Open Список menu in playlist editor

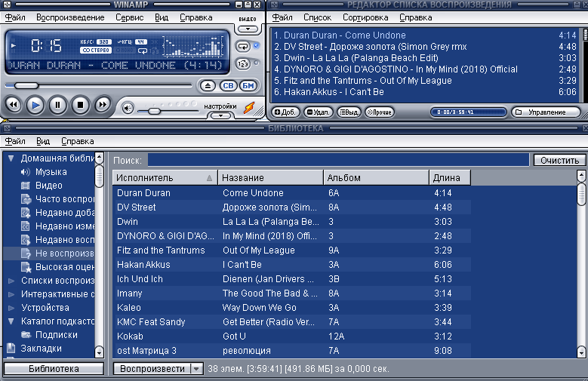(317, 17)
